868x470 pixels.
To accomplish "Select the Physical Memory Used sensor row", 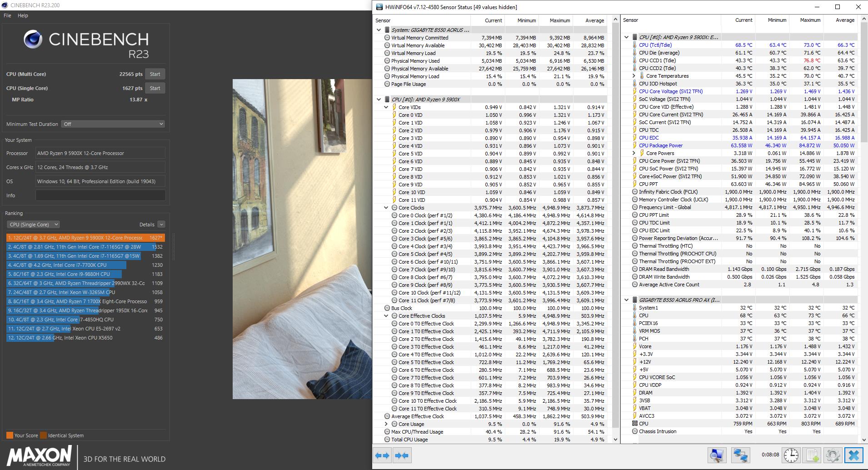I will [494, 61].
